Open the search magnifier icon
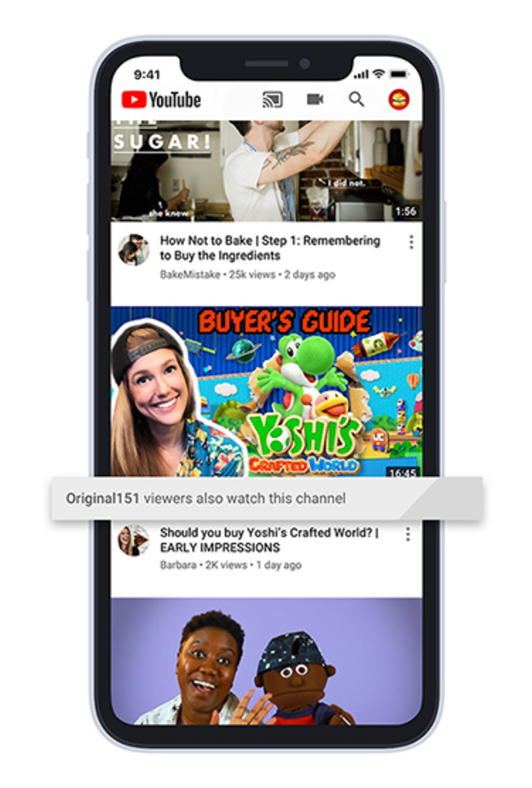This screenshot has height=788, width=532. [x=356, y=100]
